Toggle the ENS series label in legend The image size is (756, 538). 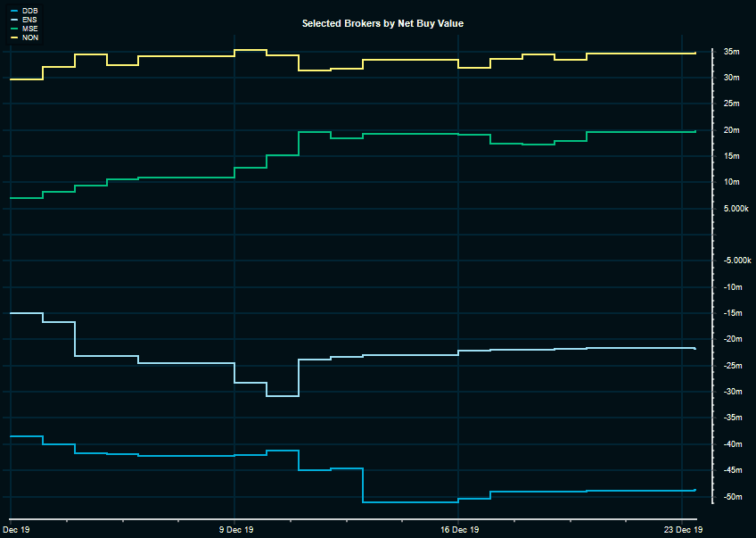pos(29,19)
